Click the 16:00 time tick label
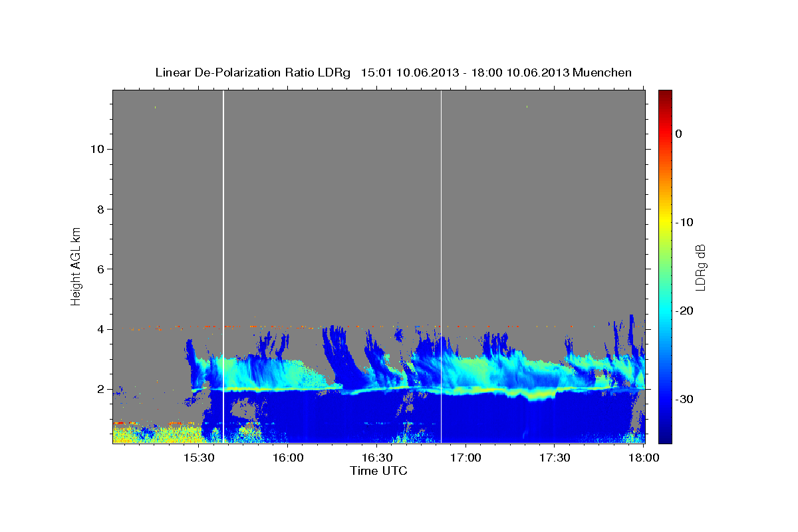798x532 pixels. [289, 458]
